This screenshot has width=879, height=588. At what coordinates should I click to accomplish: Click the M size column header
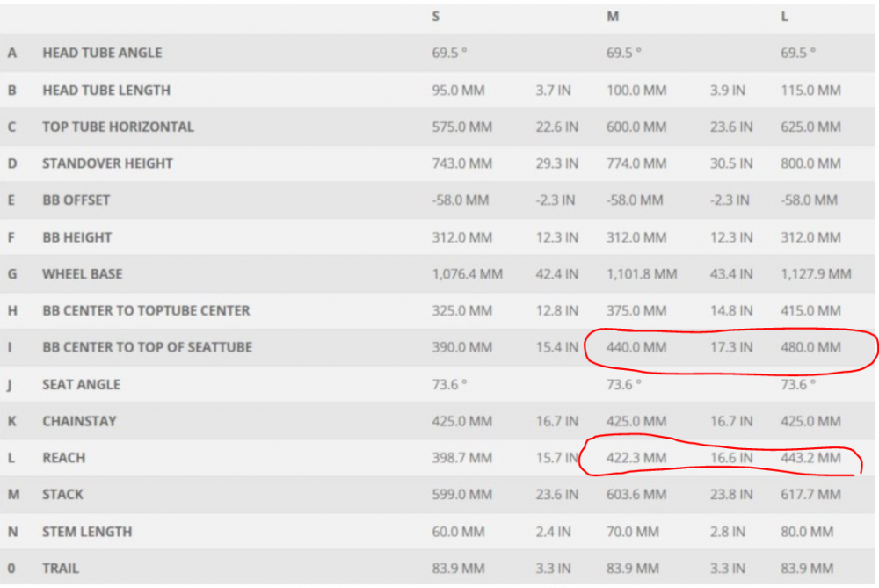(x=612, y=17)
